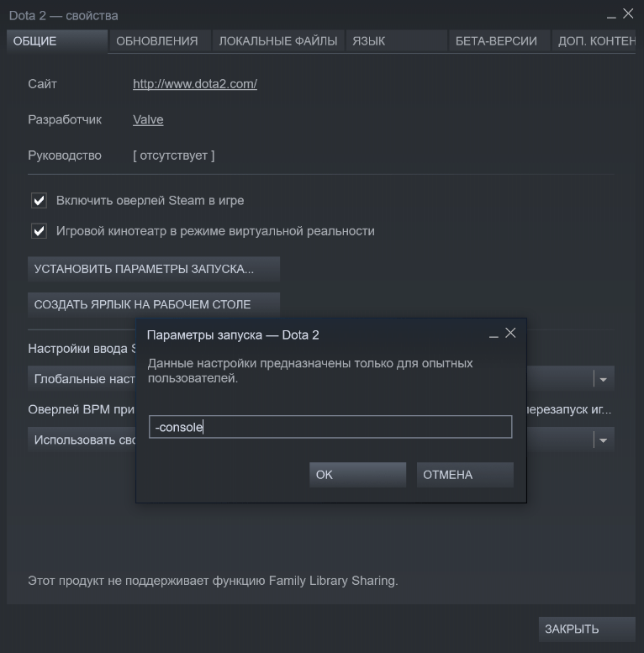Viewport: 644px width, 653px height.
Task: Confirm launch options with OK
Action: [x=357, y=475]
